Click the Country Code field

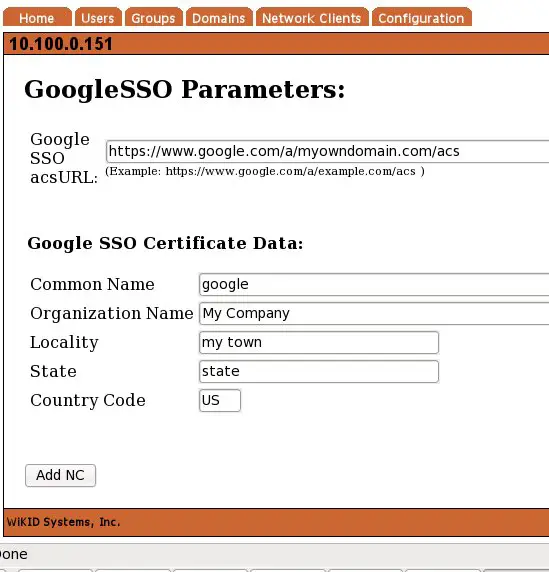[220, 401]
